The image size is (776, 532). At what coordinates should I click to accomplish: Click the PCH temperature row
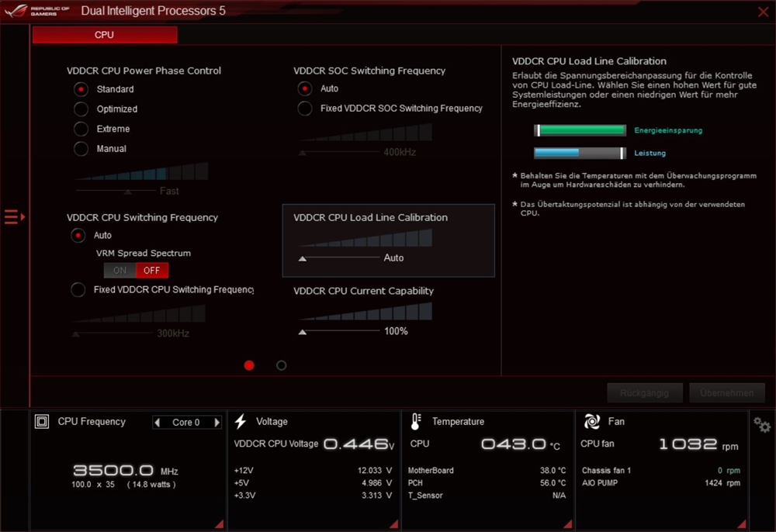(487, 483)
